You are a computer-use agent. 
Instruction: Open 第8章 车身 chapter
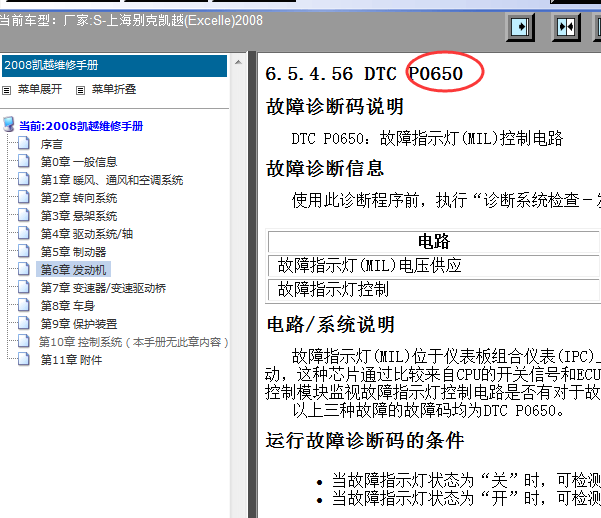pyautogui.click(x=68, y=306)
